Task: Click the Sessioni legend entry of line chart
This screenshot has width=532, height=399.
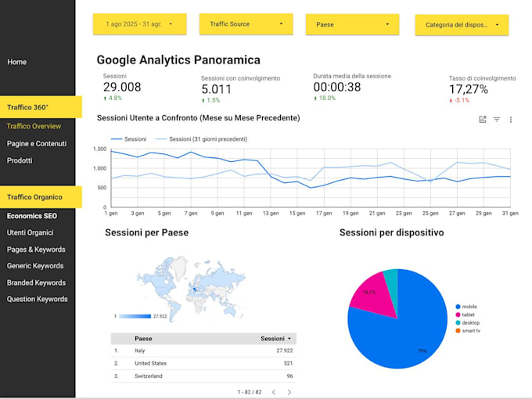Action: [x=128, y=139]
